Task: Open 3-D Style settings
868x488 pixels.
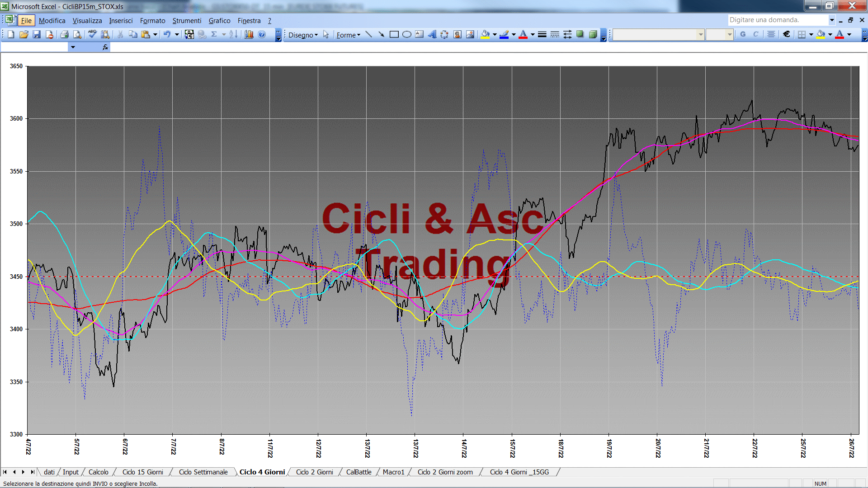Action: (593, 34)
